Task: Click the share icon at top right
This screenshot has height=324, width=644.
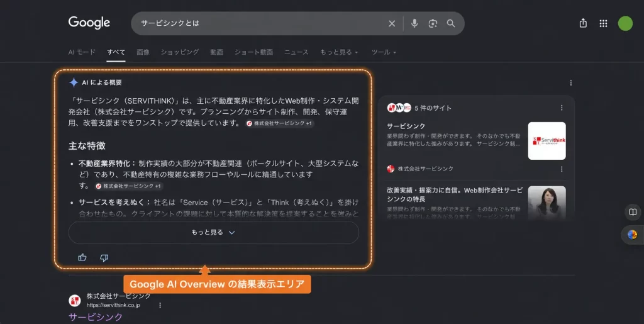Action: 583,23
